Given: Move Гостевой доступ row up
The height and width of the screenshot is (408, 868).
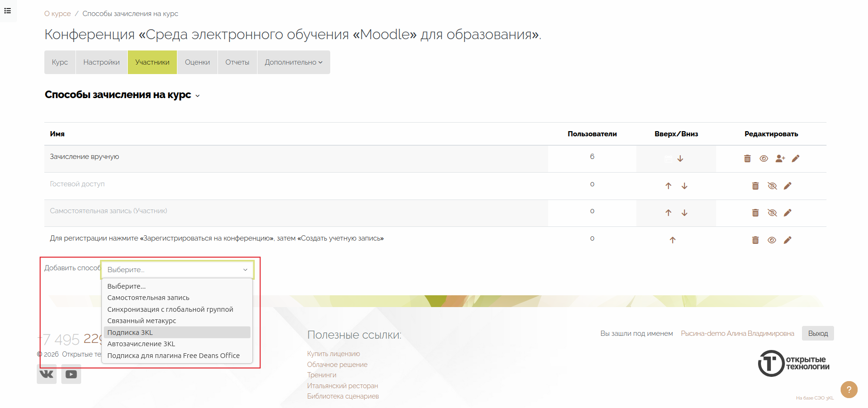Looking at the screenshot, I should tap(668, 186).
